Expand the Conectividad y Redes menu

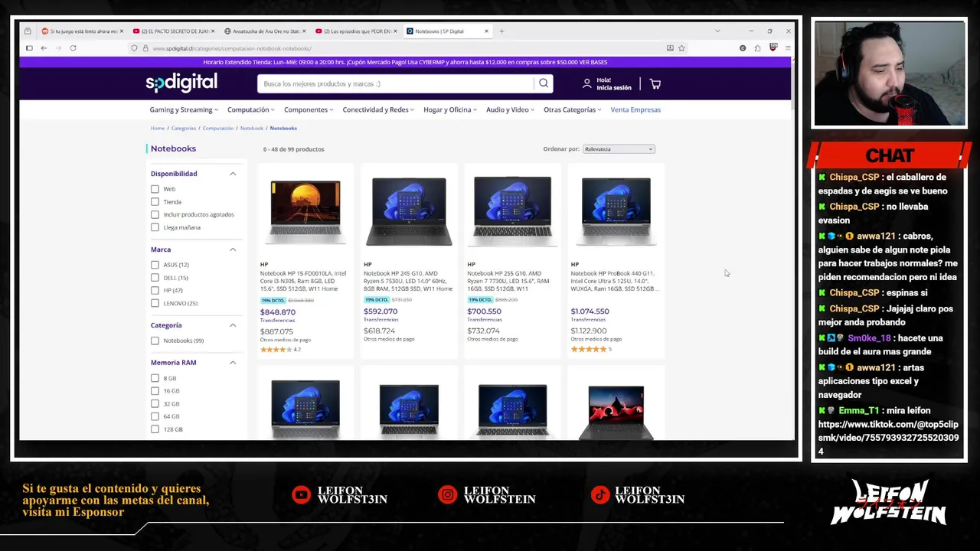[378, 109]
